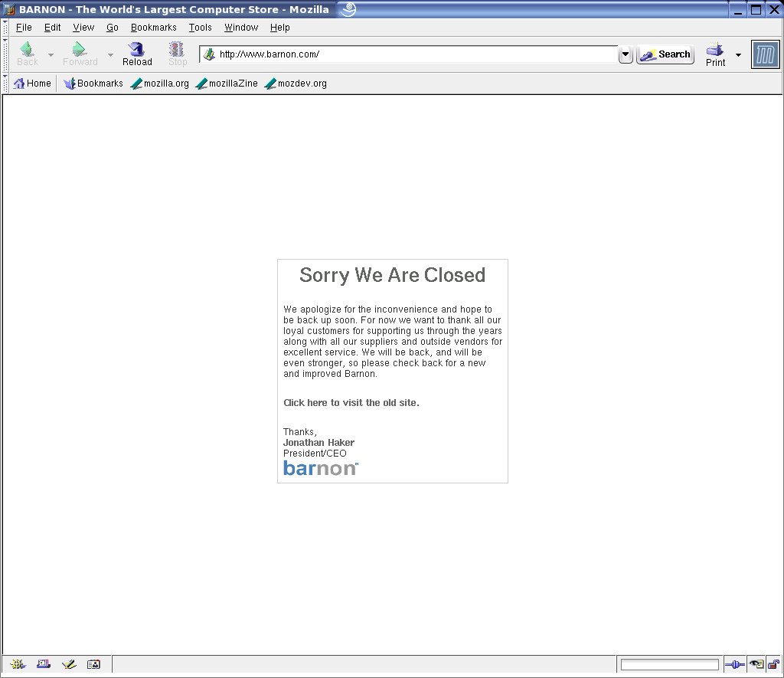Go to Home from the personal toolbar

[x=32, y=84]
